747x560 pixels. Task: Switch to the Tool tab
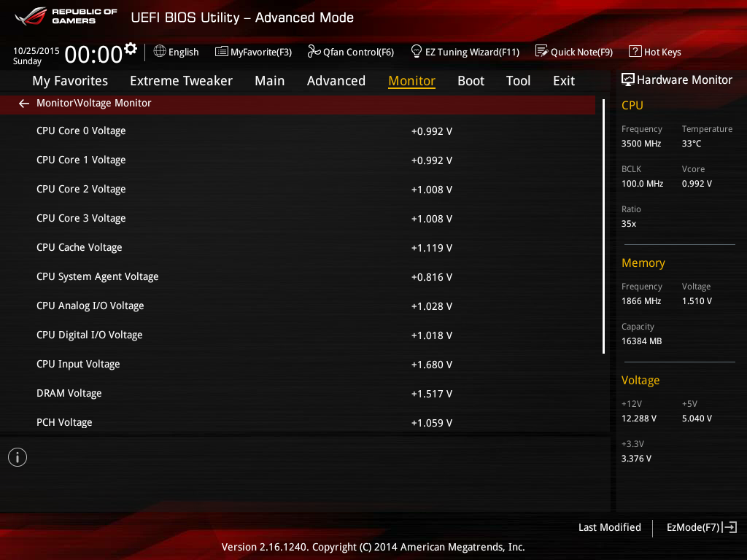point(519,80)
